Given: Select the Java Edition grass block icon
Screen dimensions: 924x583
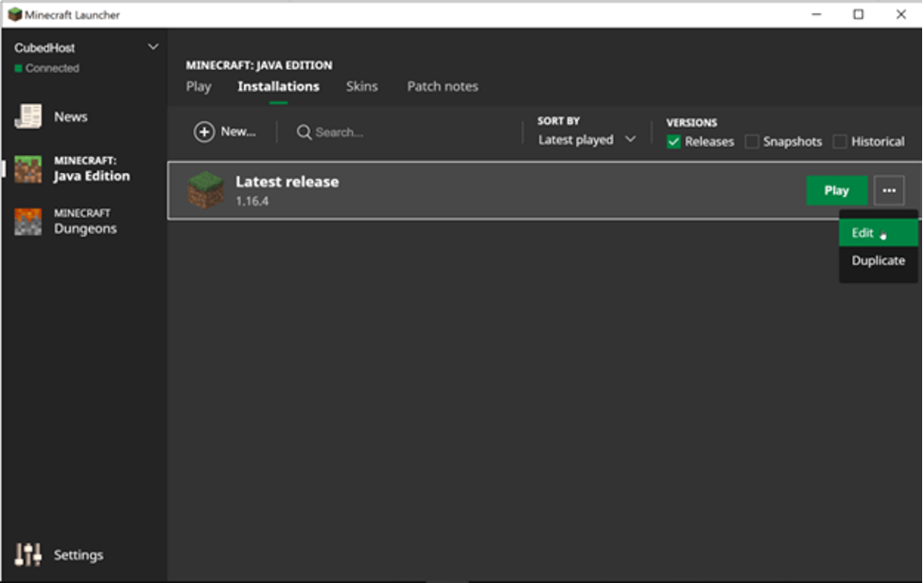Looking at the screenshot, I should 28,169.
